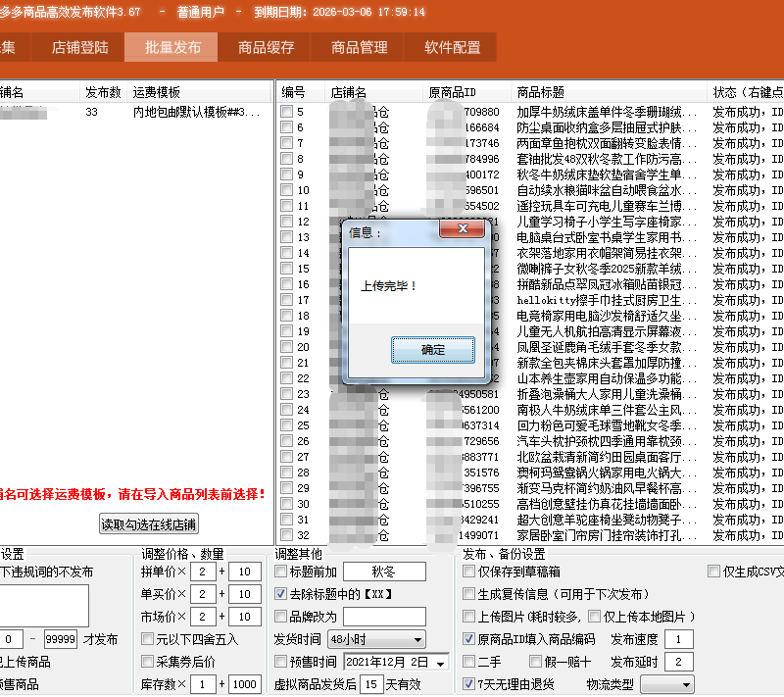The image size is (784, 697).
Task: Click the 发布速度 input field
Action: click(678, 639)
